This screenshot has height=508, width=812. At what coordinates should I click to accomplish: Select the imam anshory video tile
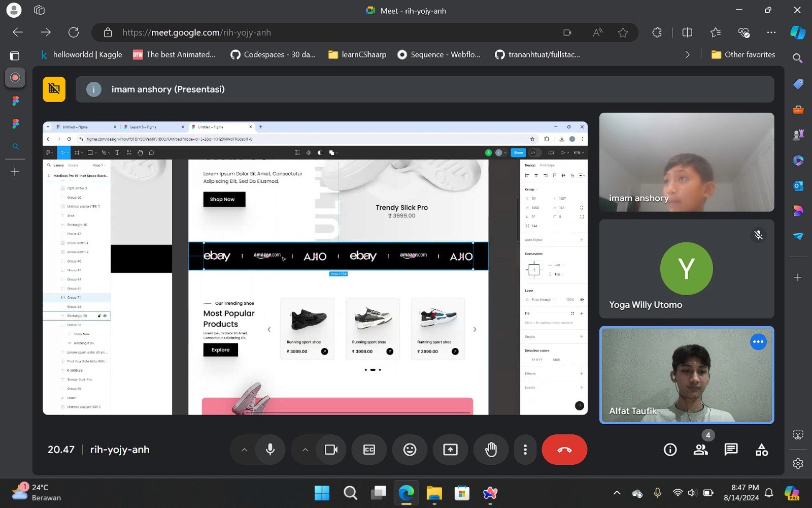(x=687, y=162)
